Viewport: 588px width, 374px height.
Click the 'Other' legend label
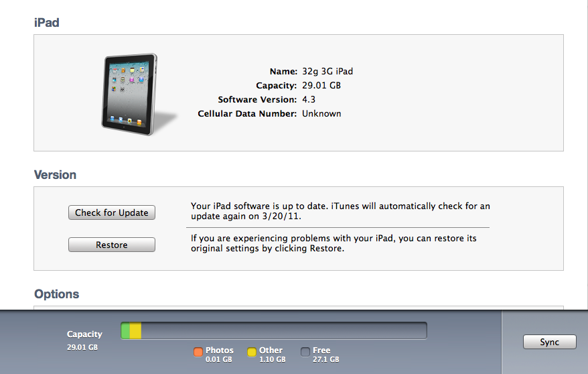click(271, 351)
